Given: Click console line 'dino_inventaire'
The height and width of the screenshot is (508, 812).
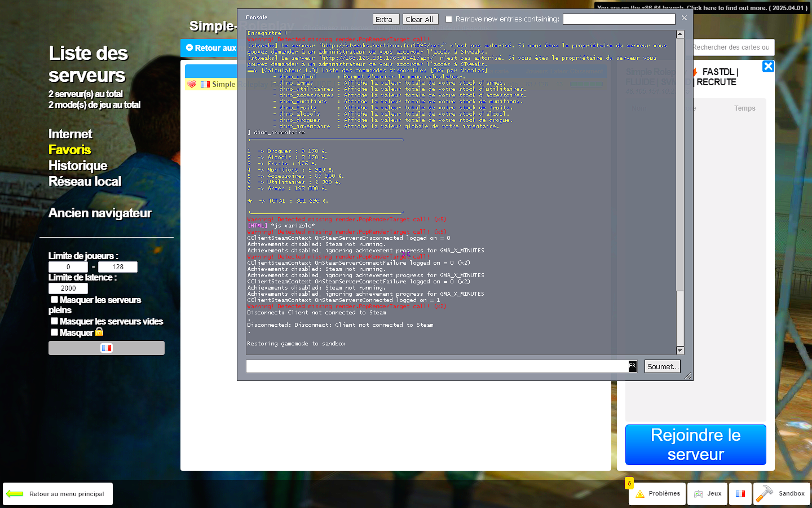Looking at the screenshot, I should click(x=276, y=133).
